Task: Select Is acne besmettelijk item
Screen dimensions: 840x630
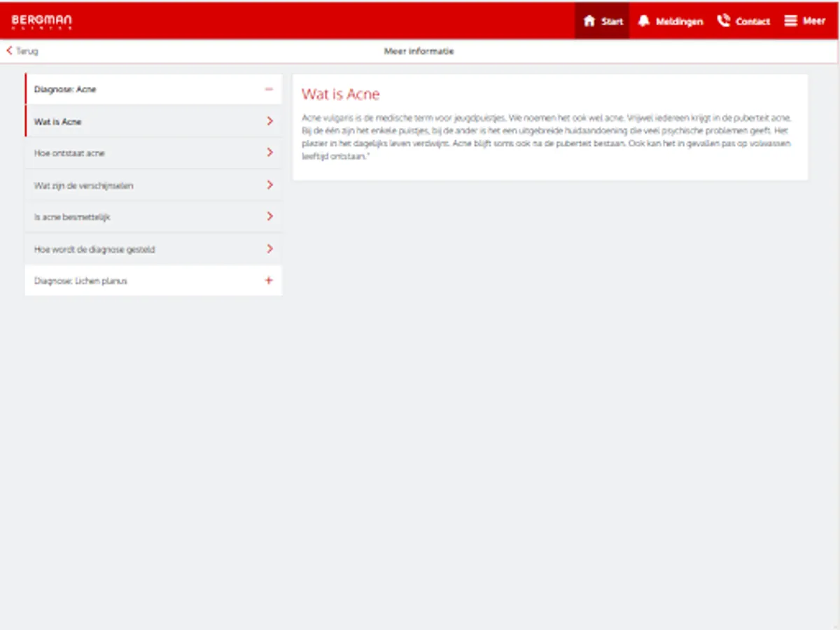Action: pyautogui.click(x=153, y=216)
